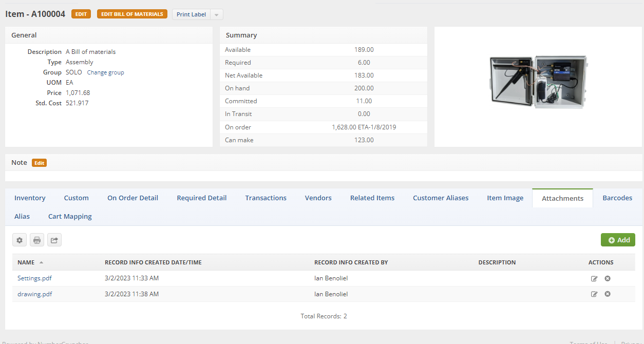Click the Net Available value 183.00
The width and height of the screenshot is (644, 344).
(364, 75)
